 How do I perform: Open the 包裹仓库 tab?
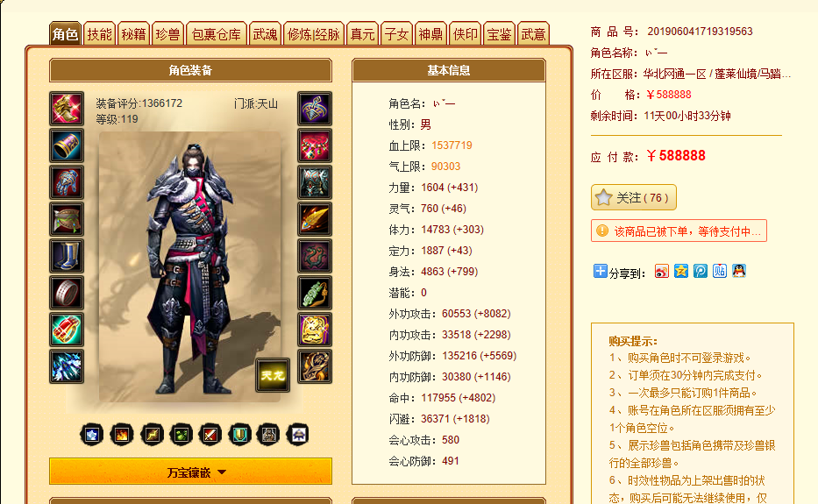tap(217, 34)
